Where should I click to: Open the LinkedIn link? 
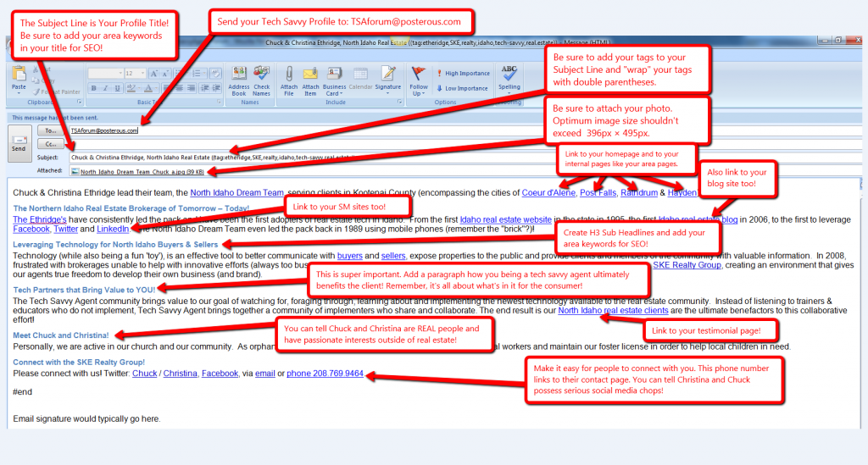[113, 229]
